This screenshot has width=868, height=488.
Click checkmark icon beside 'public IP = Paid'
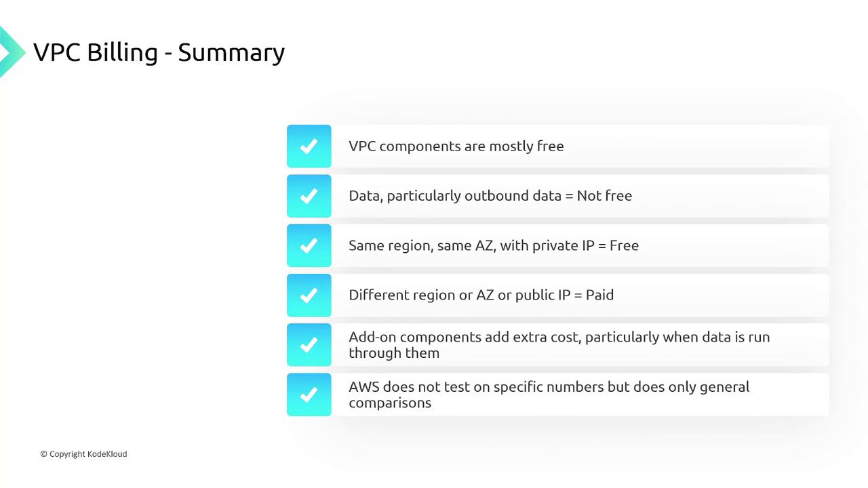pos(309,295)
